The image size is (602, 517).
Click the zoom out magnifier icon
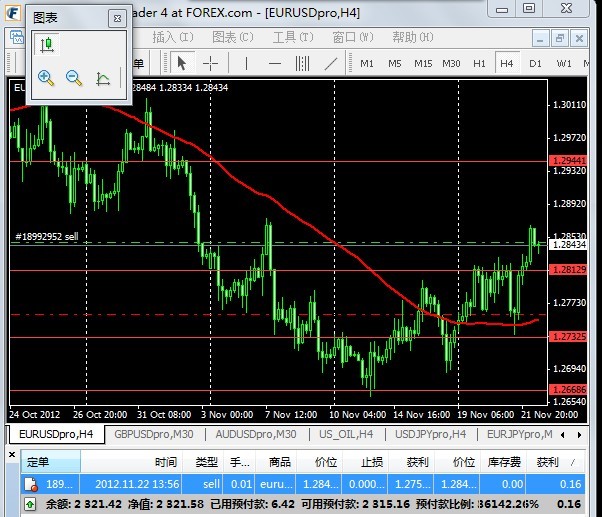tap(74, 78)
